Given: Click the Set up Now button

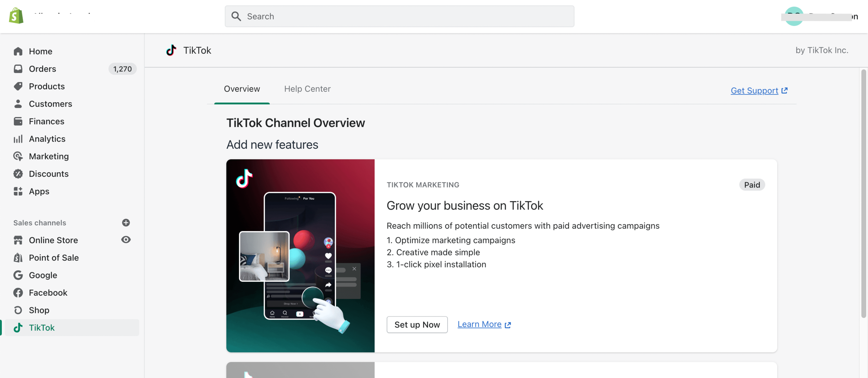Looking at the screenshot, I should 417,324.
